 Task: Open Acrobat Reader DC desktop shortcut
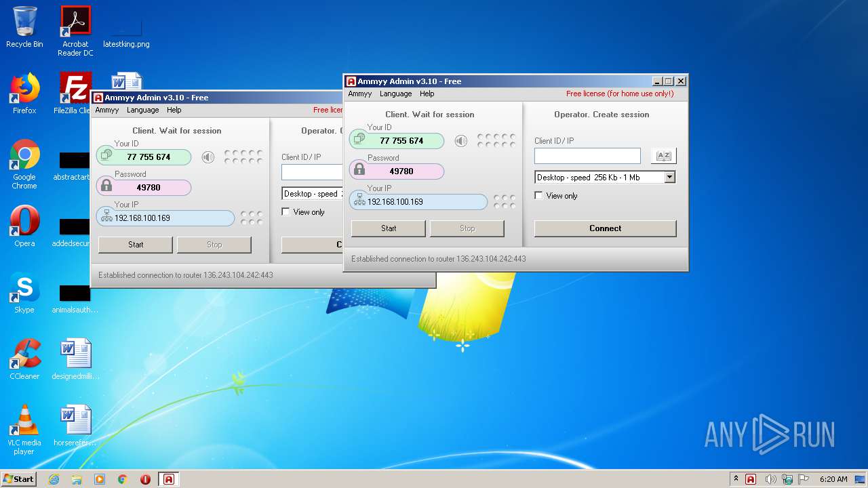point(75,30)
